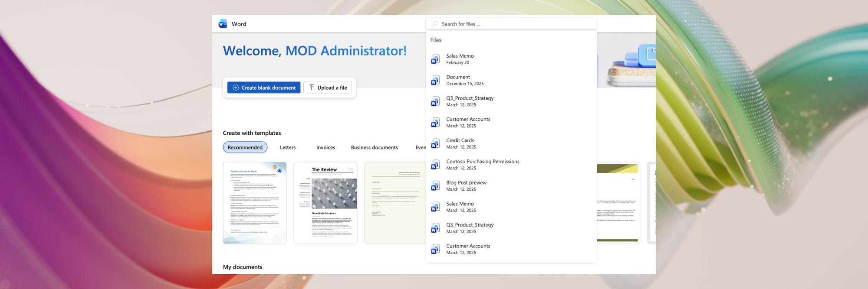Click the Upload a file button
Image resolution: width=868 pixels, height=289 pixels.
coord(328,88)
